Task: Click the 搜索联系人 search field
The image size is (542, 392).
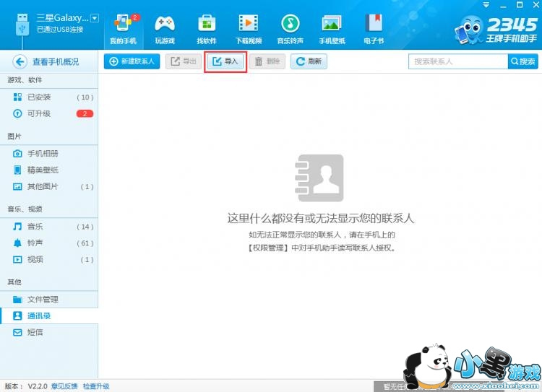Action: [458, 61]
